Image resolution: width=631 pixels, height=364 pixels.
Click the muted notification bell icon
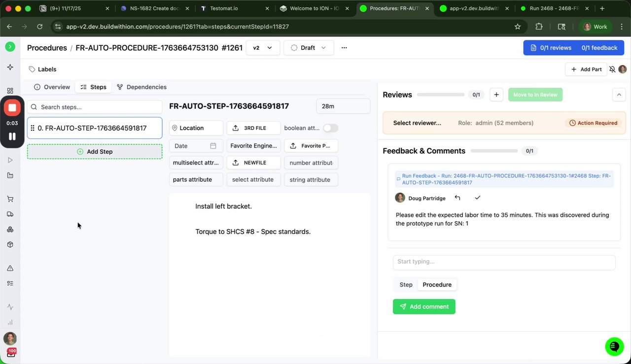(612, 69)
